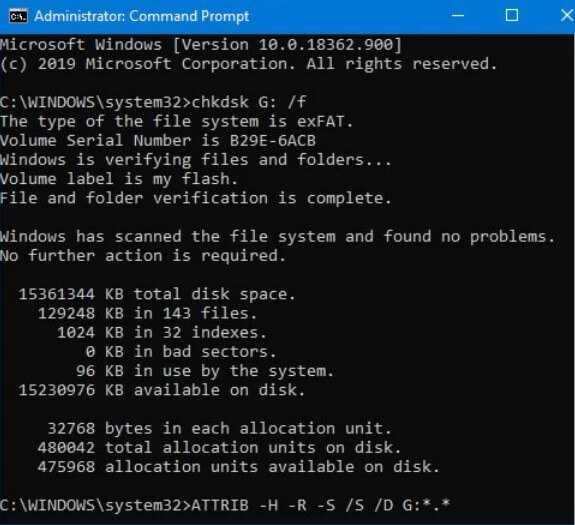Screen dimensions: 575x525
Task: Click the 'chkdsk G: /f' command text
Action: point(249,102)
